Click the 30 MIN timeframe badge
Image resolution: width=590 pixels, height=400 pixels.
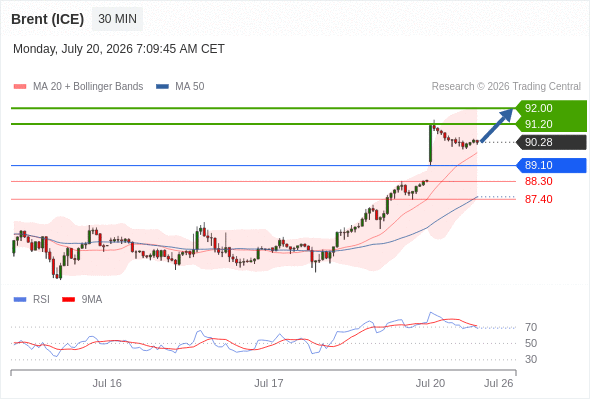pos(117,19)
